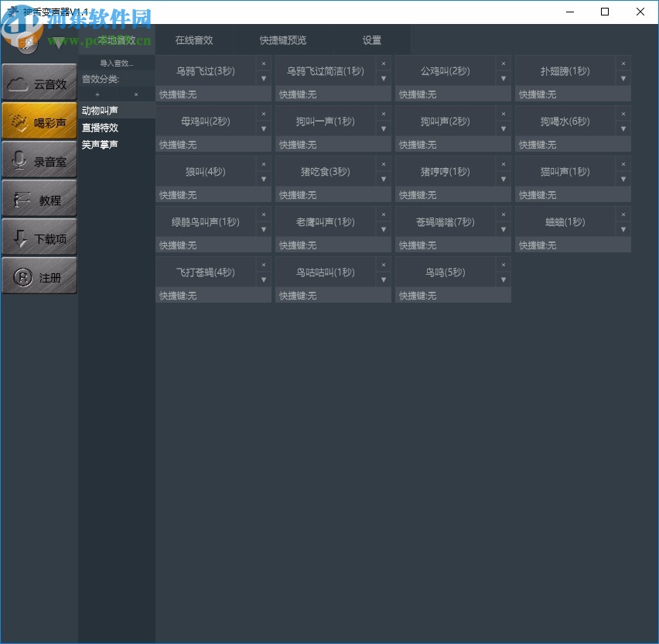Image resolution: width=659 pixels, height=644 pixels.
Task: Expand options for 狼叫(4秒)
Action: pyautogui.click(x=264, y=179)
